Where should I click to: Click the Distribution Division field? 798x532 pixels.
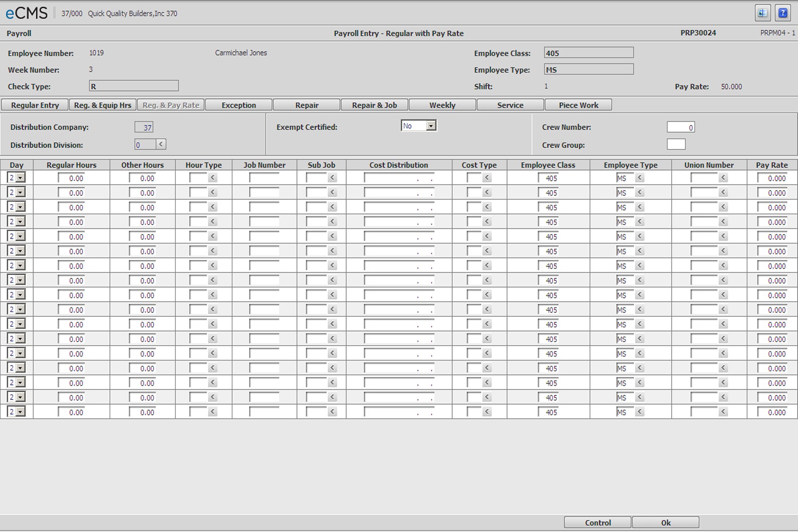145,145
